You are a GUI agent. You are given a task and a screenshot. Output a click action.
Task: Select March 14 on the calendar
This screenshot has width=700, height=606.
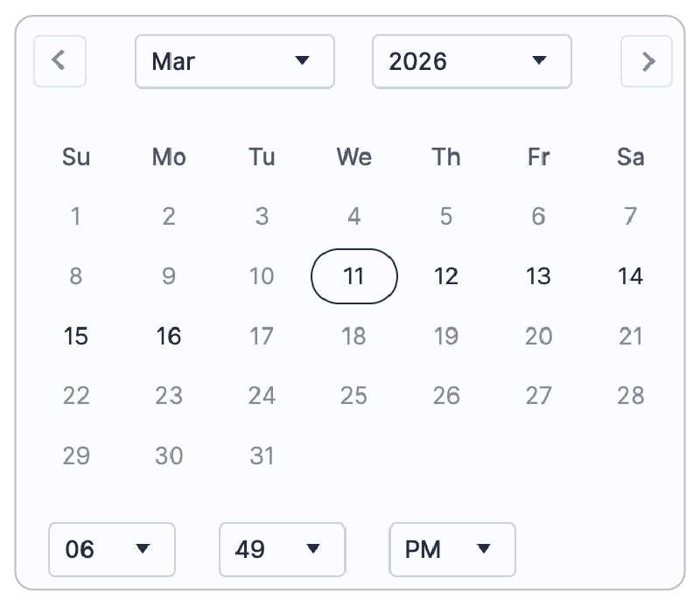[630, 276]
